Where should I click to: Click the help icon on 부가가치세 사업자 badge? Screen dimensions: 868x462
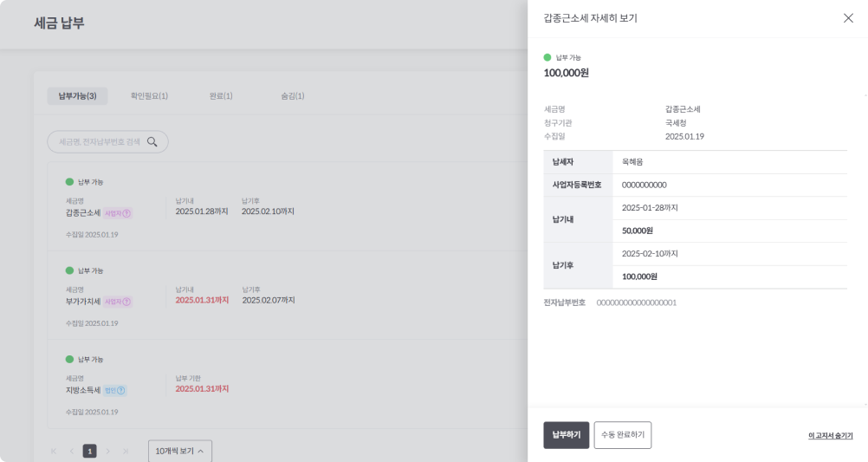(126, 302)
